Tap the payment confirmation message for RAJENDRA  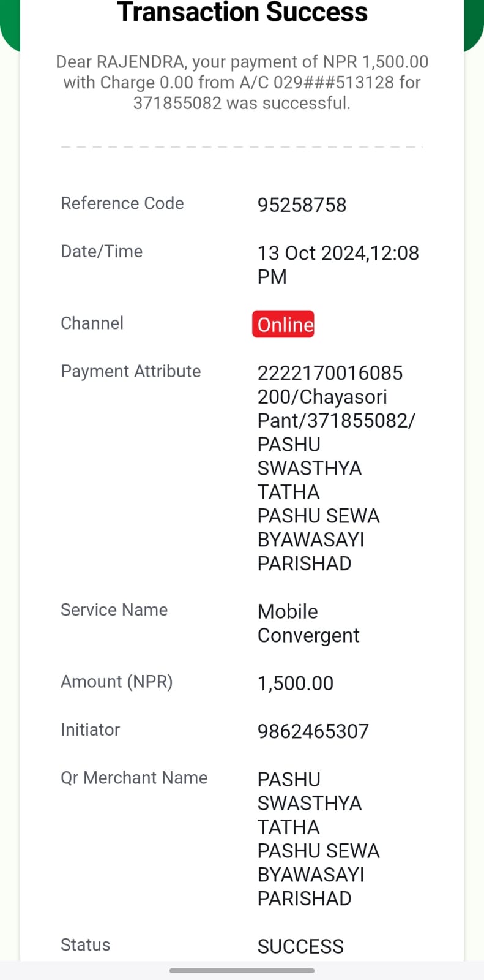point(242,82)
